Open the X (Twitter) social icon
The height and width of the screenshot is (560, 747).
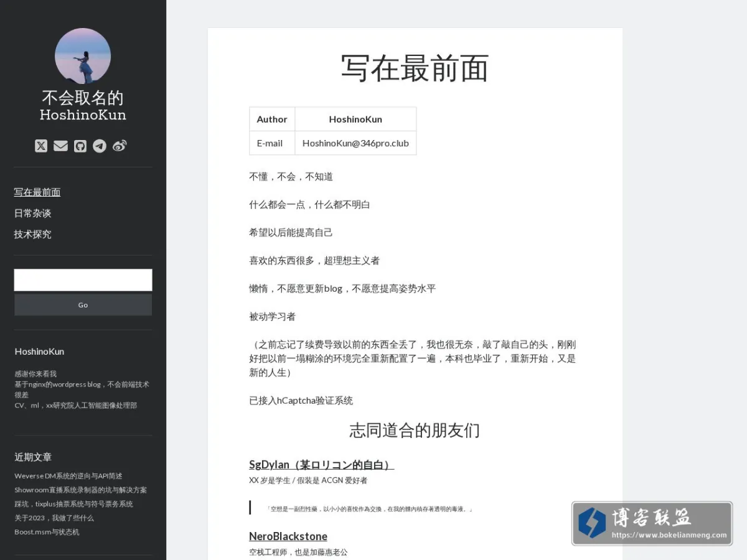41,146
